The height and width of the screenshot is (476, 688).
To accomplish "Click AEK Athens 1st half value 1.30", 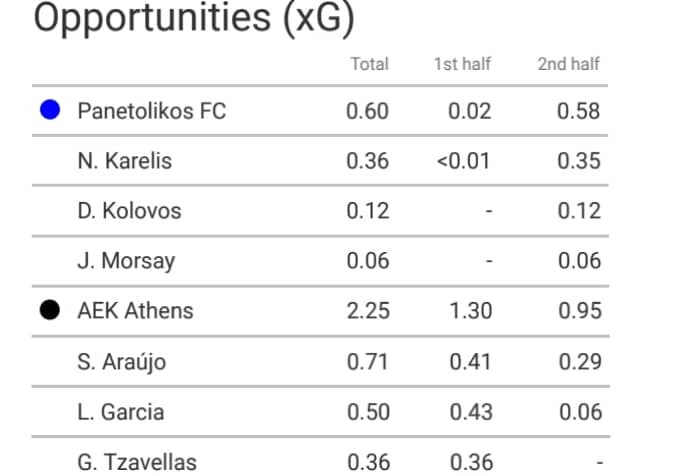I will tap(471, 311).
